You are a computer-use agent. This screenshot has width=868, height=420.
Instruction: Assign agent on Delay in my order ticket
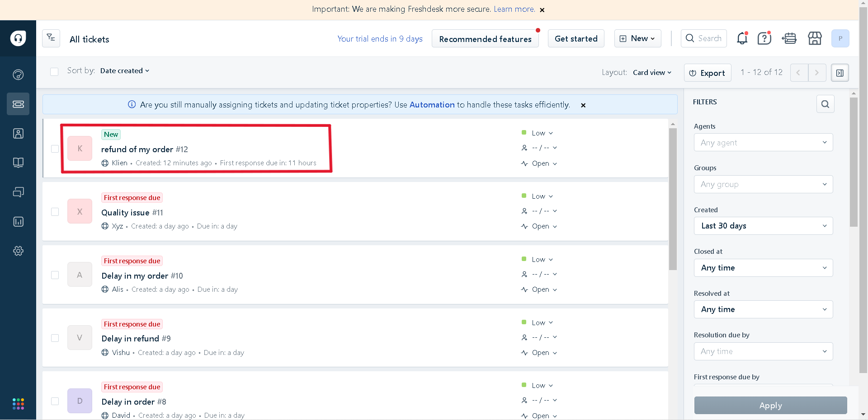coord(539,274)
